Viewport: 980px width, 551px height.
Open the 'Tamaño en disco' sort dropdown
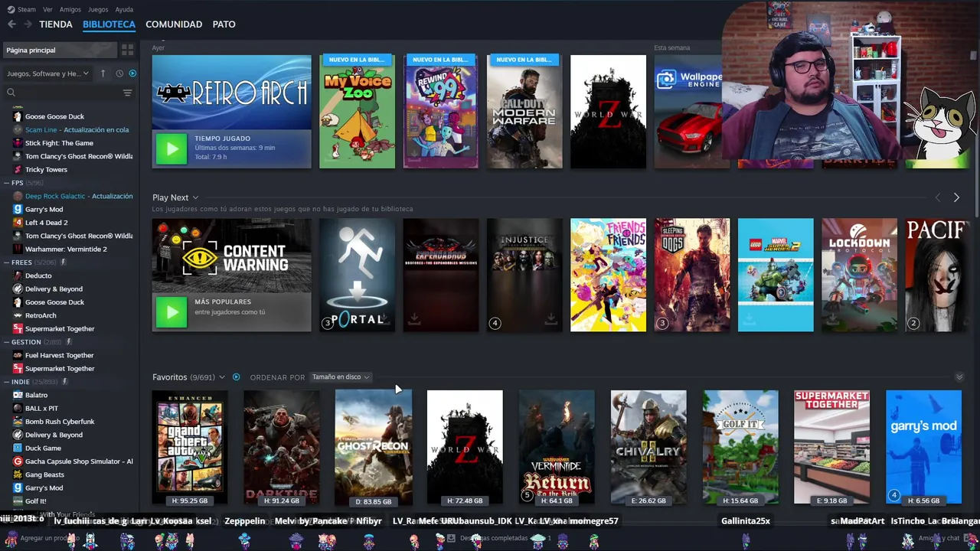click(x=341, y=377)
